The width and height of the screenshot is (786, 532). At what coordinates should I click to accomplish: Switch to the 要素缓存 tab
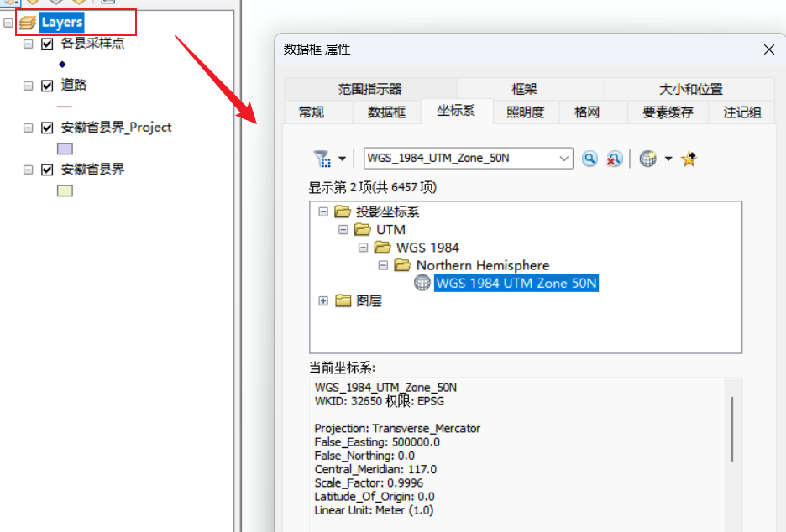tap(668, 112)
